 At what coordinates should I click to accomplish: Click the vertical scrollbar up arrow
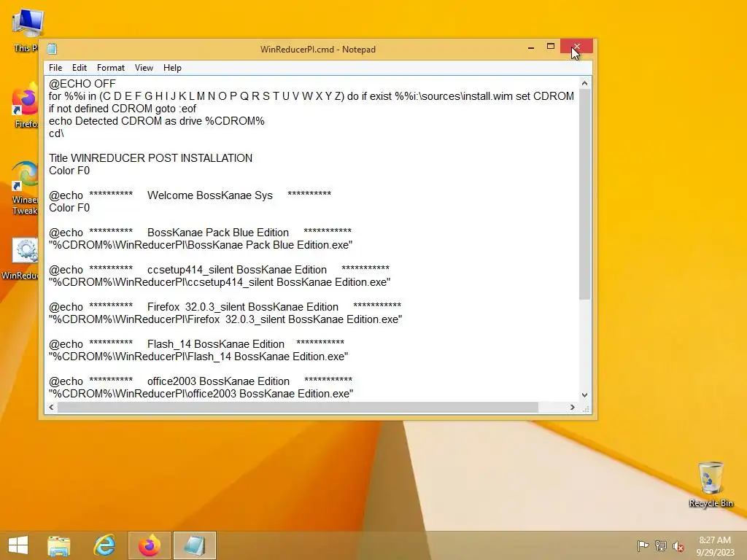pyautogui.click(x=585, y=83)
